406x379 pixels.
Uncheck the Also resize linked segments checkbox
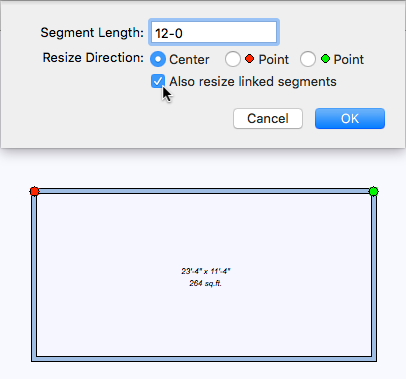click(x=158, y=81)
